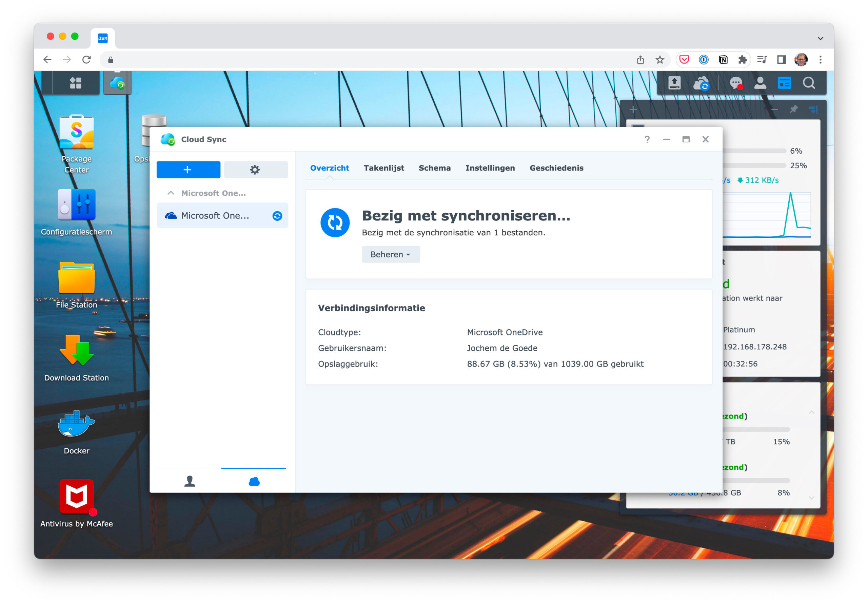Click the 312 KB/s download speed text
This screenshot has height=604, width=868.
[762, 180]
